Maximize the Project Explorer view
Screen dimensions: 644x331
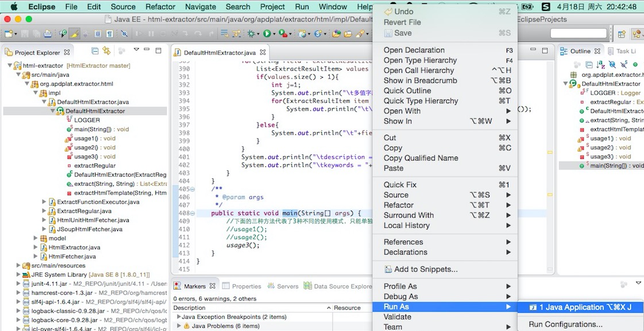[x=158, y=50]
